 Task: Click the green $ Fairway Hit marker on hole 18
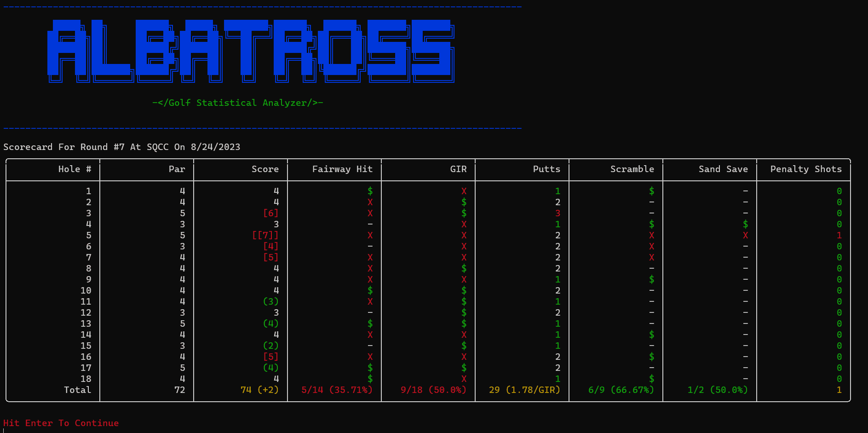tap(369, 379)
